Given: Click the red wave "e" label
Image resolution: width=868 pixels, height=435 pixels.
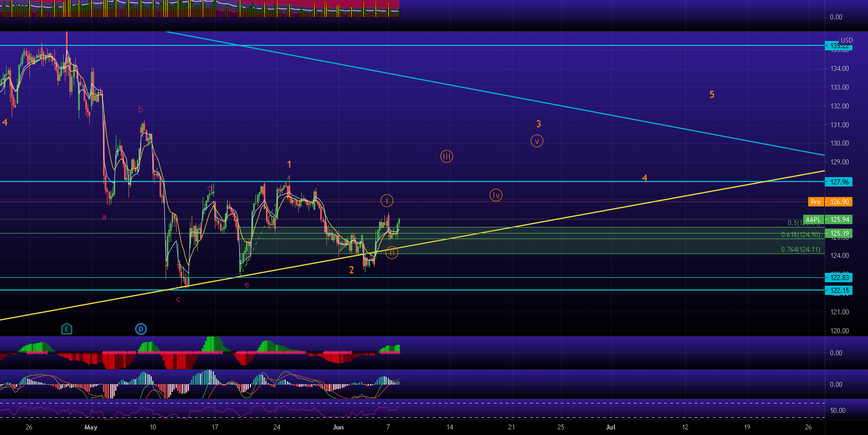Looking at the screenshot, I should coord(246,284).
